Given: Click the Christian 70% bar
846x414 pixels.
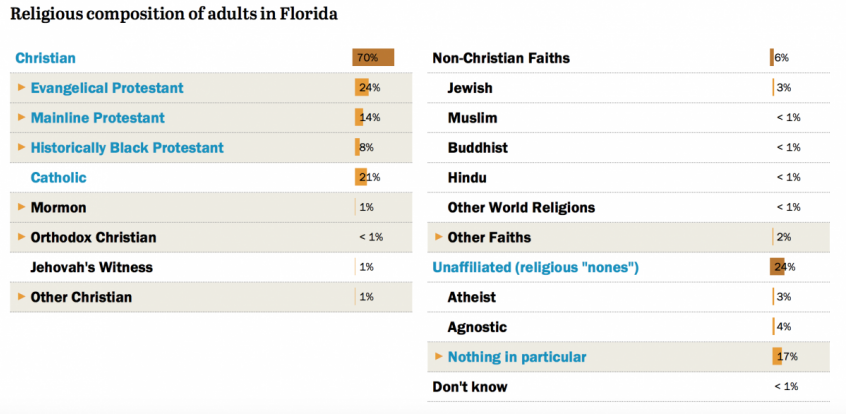Looking at the screenshot, I should pyautogui.click(x=372, y=58).
